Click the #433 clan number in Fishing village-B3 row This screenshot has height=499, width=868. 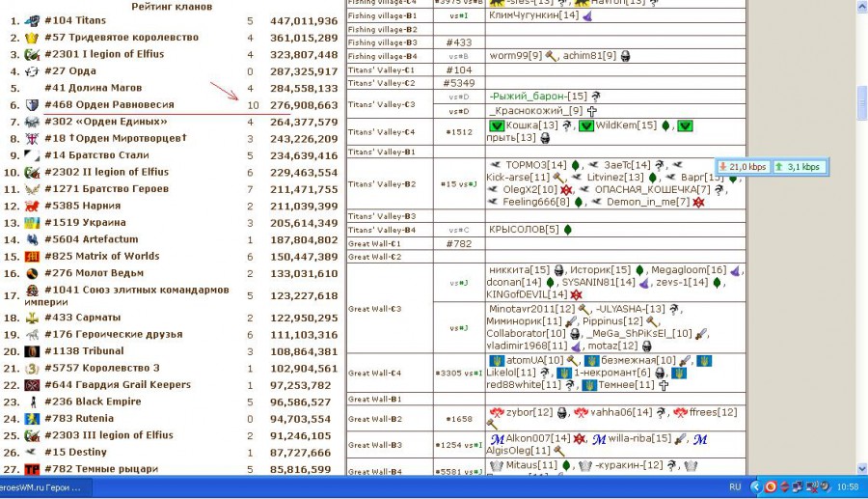coord(459,42)
